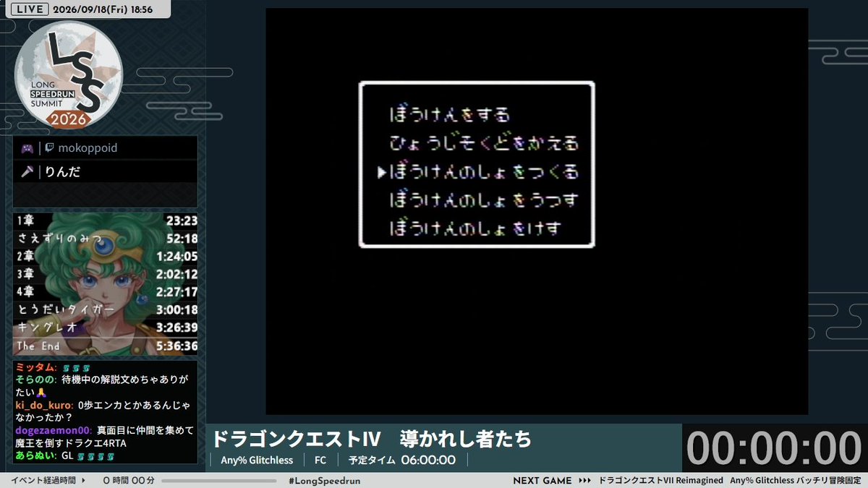This screenshot has height=488, width=868.
Task: Click the split time 1:24:05
Action: 176,256
